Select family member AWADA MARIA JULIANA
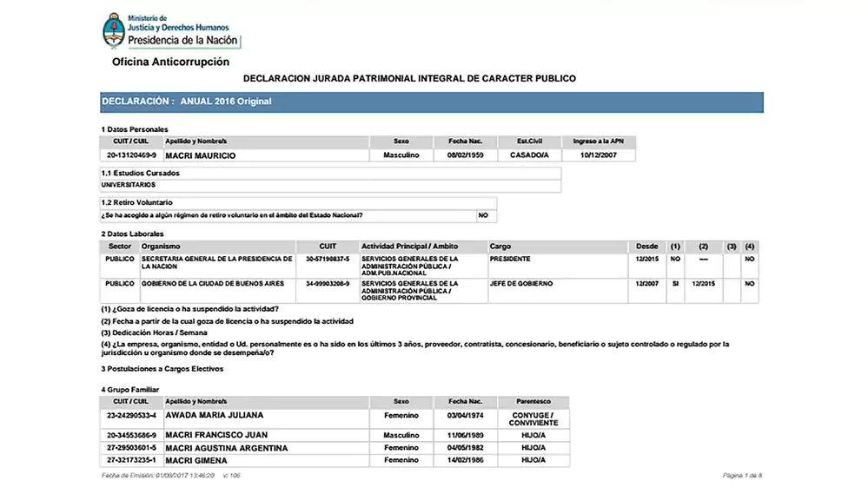868x487 pixels. coord(213,415)
